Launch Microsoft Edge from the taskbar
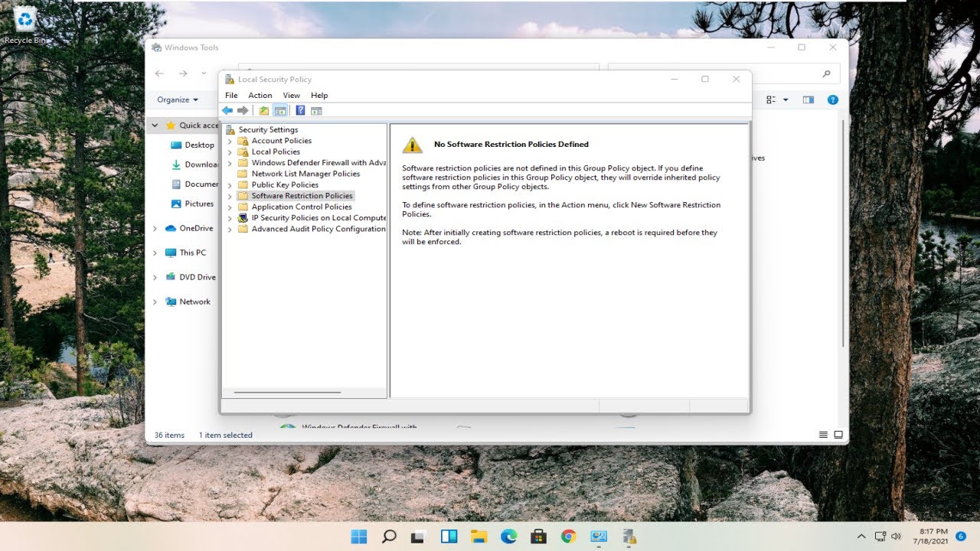980x551 pixels. tap(508, 536)
